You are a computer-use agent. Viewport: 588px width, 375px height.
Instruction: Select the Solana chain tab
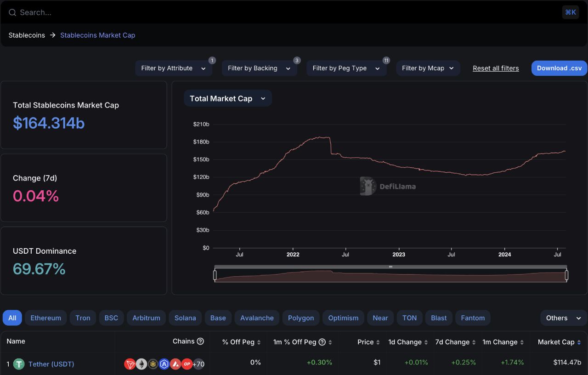tap(185, 318)
